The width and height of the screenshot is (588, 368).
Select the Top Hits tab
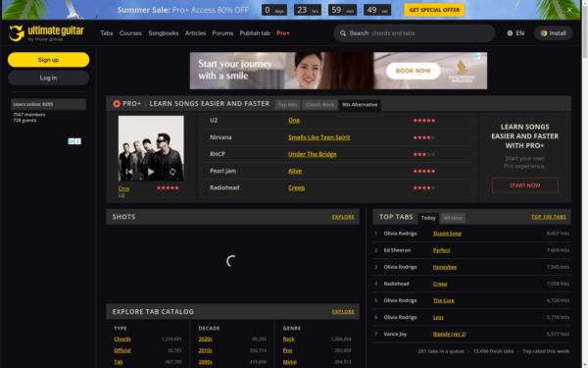[x=287, y=105]
